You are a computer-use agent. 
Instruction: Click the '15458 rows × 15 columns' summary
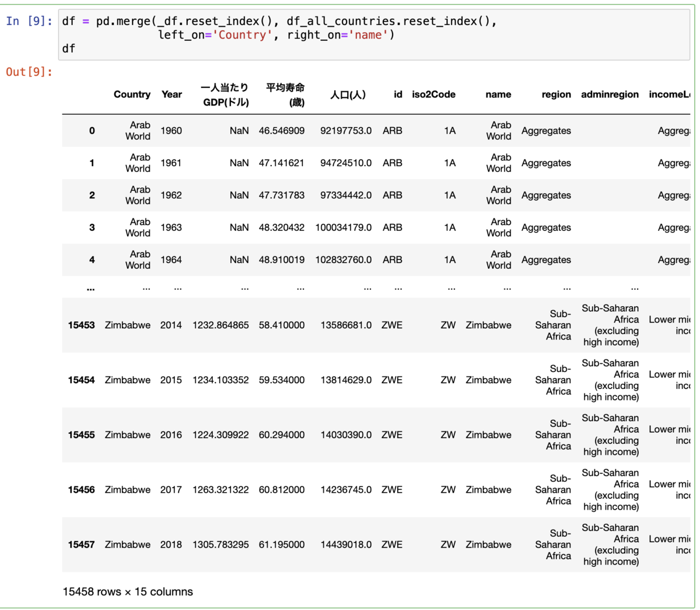(x=128, y=591)
